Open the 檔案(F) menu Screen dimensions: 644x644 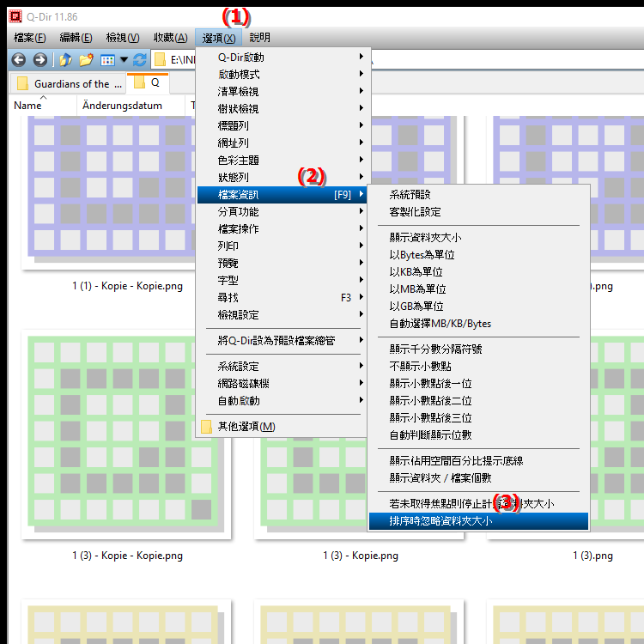point(29,38)
